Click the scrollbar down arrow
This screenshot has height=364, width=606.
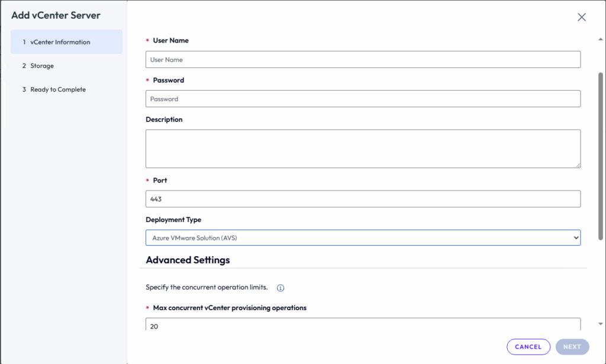[x=600, y=324]
